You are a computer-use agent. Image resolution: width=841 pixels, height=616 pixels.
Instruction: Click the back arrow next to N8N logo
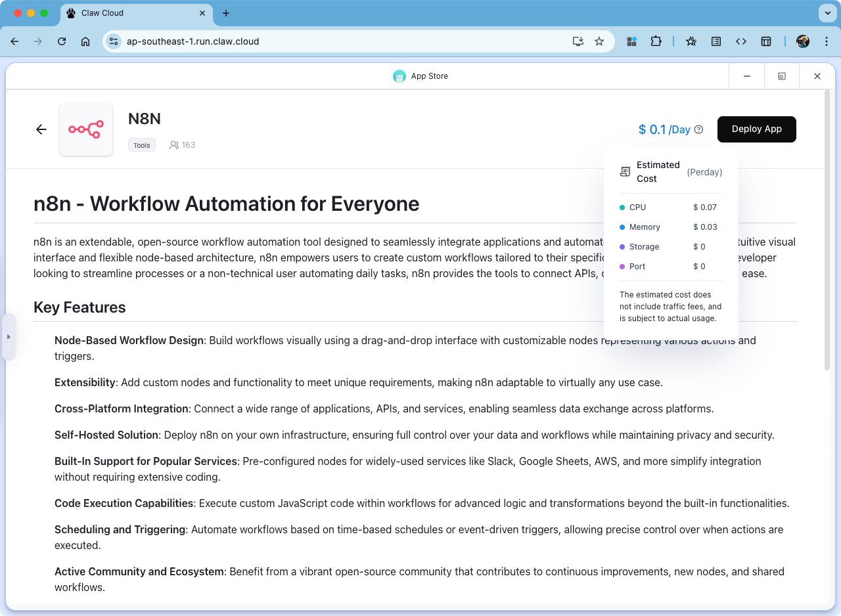tap(41, 129)
